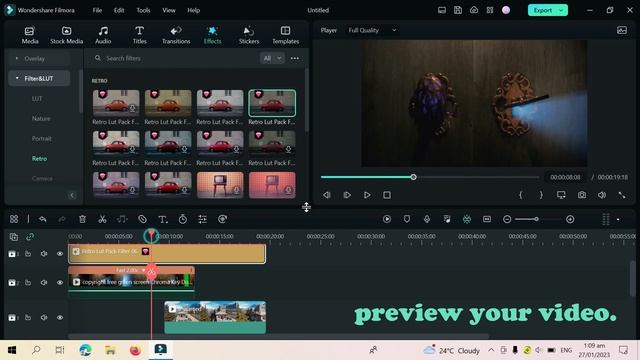This screenshot has width=640, height=360.
Task: Record a voiceover with microphone icon
Action: [427, 219]
